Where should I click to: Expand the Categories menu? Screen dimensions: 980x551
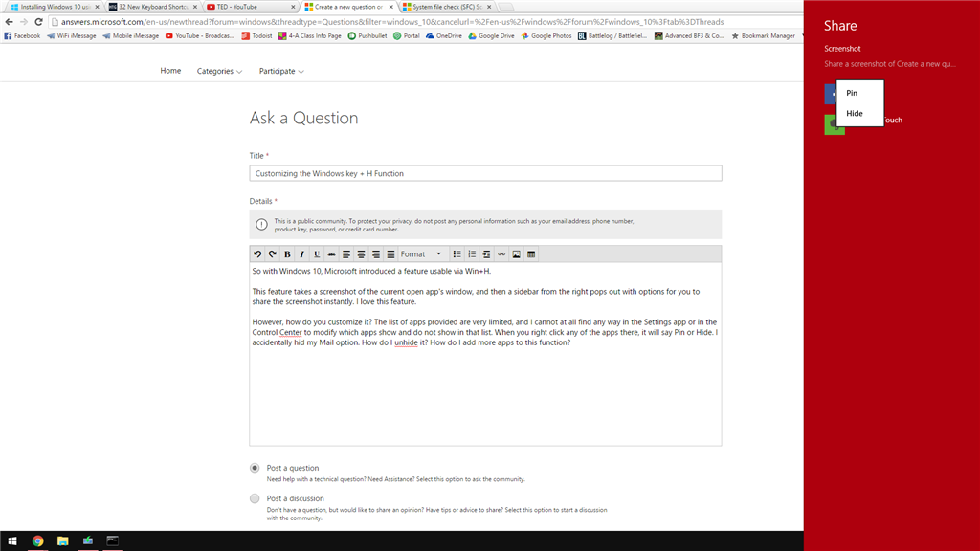[219, 71]
